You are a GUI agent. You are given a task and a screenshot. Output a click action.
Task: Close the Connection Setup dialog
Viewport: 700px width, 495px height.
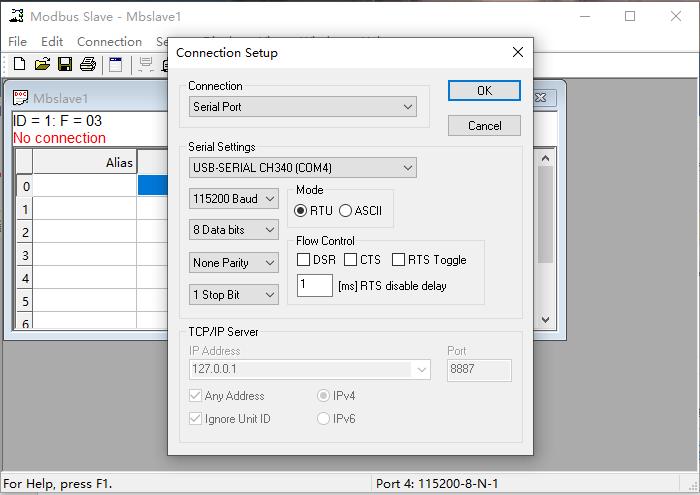pos(517,52)
